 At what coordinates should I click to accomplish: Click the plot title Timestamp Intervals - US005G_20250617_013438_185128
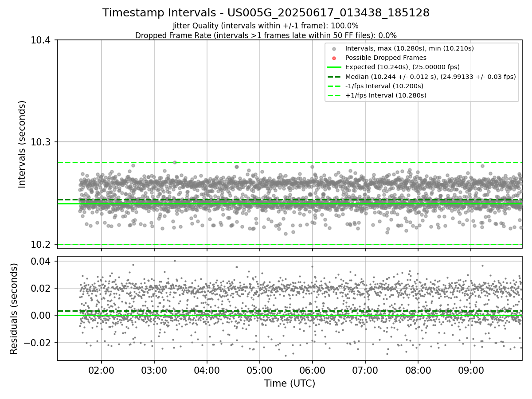266,13
